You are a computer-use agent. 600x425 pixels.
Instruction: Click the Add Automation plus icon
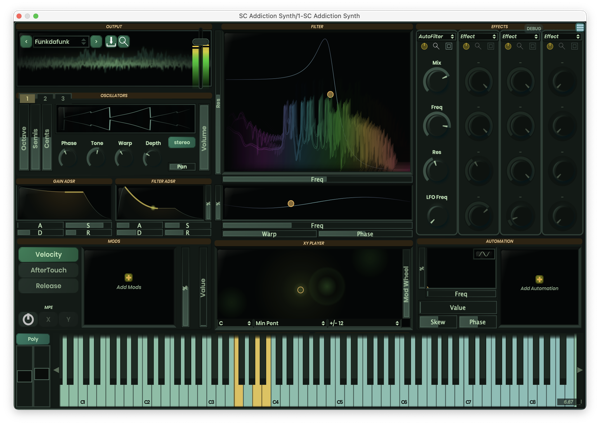pyautogui.click(x=539, y=279)
